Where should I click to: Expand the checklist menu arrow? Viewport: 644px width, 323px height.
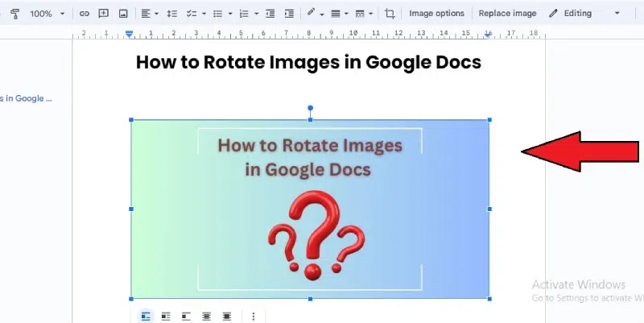204,14
